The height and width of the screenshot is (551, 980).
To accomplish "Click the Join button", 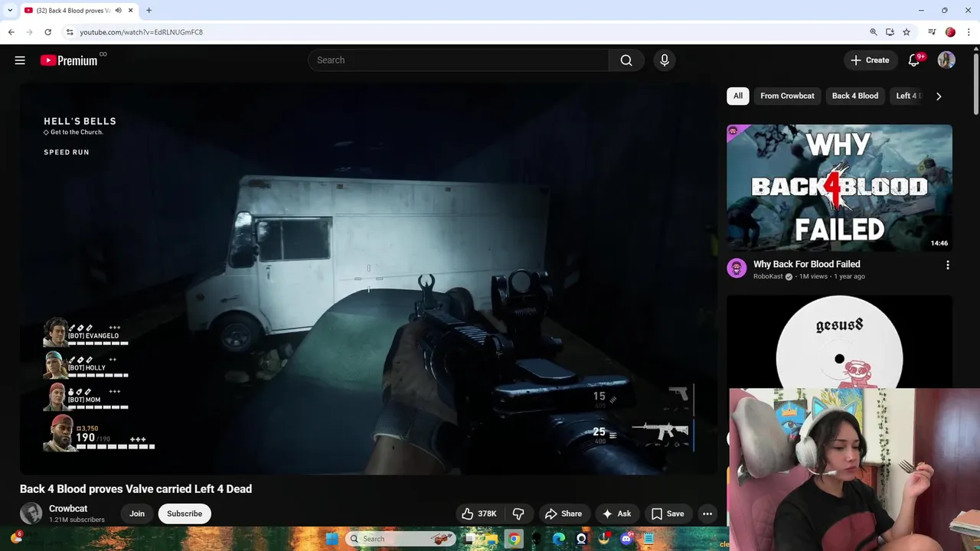I will pyautogui.click(x=137, y=514).
